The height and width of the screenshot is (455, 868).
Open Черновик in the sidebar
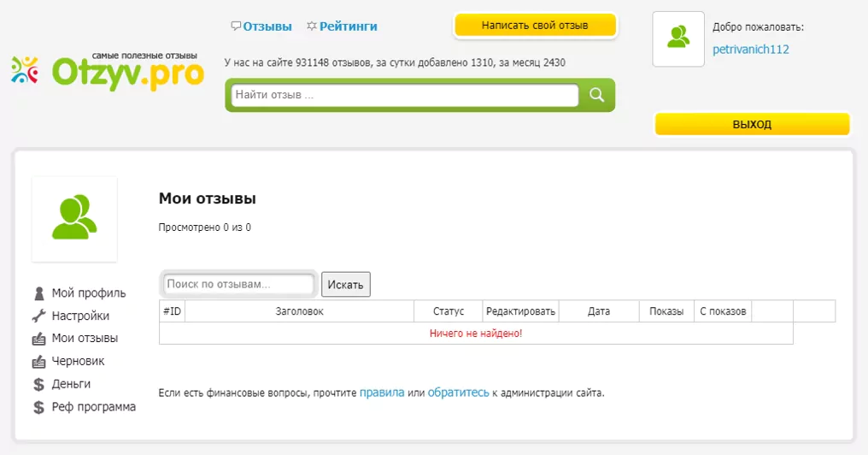[78, 361]
